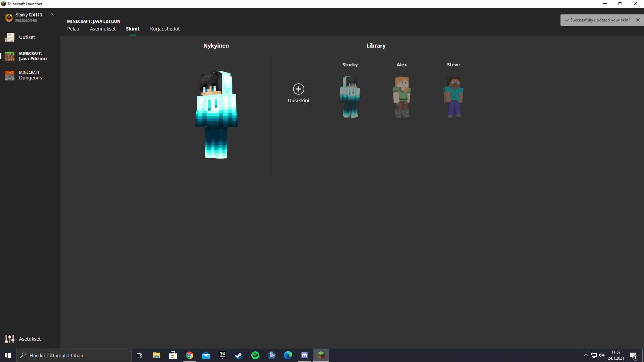
Task: Switch to the Pelaa tab
Action: coord(73,29)
